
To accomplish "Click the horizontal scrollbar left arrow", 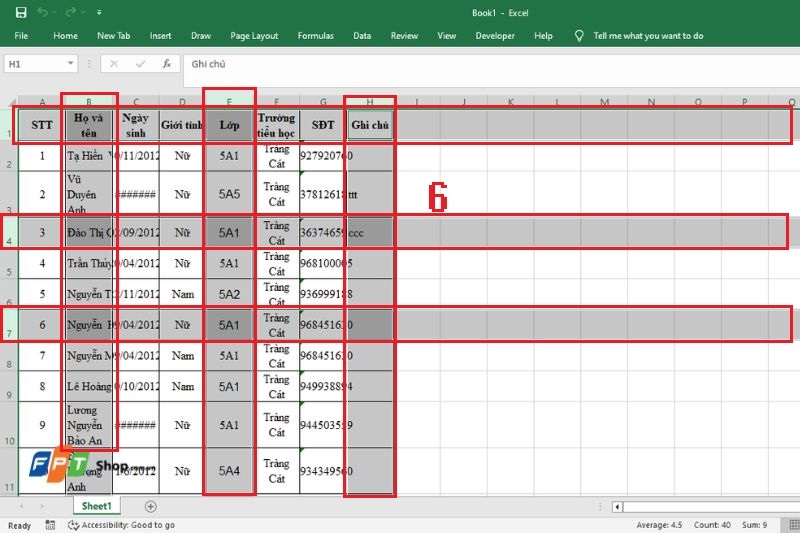I will [x=617, y=507].
